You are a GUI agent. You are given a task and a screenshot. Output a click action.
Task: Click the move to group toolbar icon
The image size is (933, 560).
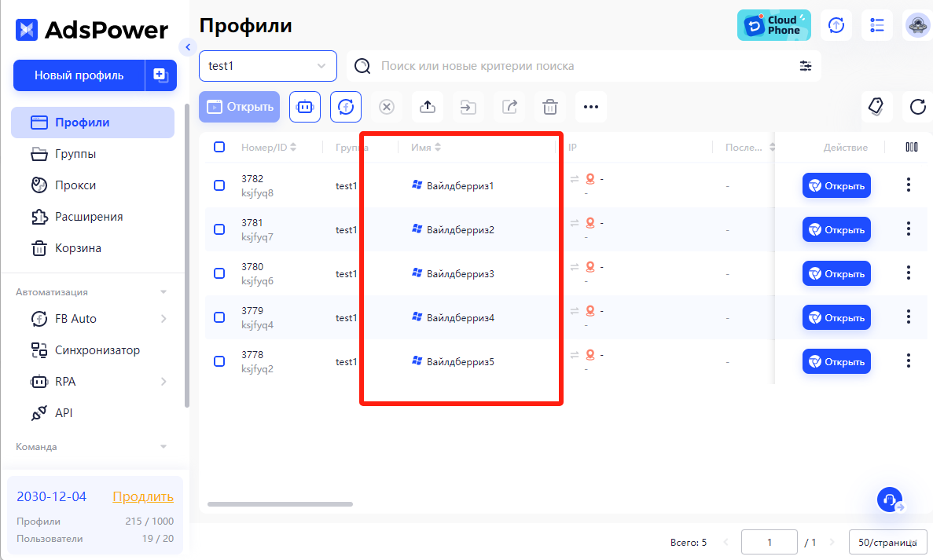tap(468, 107)
